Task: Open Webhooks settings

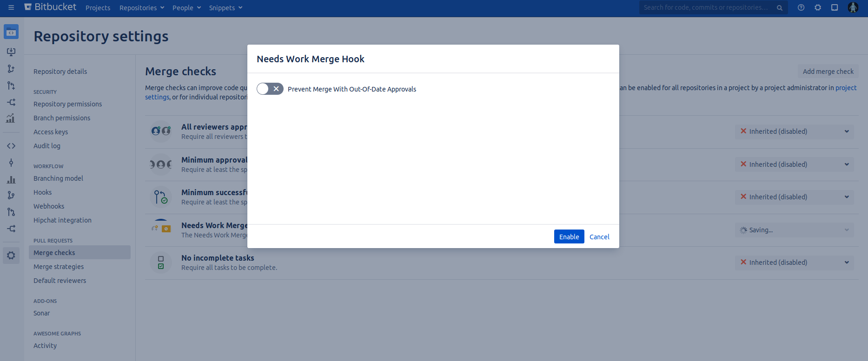Action: tap(49, 206)
